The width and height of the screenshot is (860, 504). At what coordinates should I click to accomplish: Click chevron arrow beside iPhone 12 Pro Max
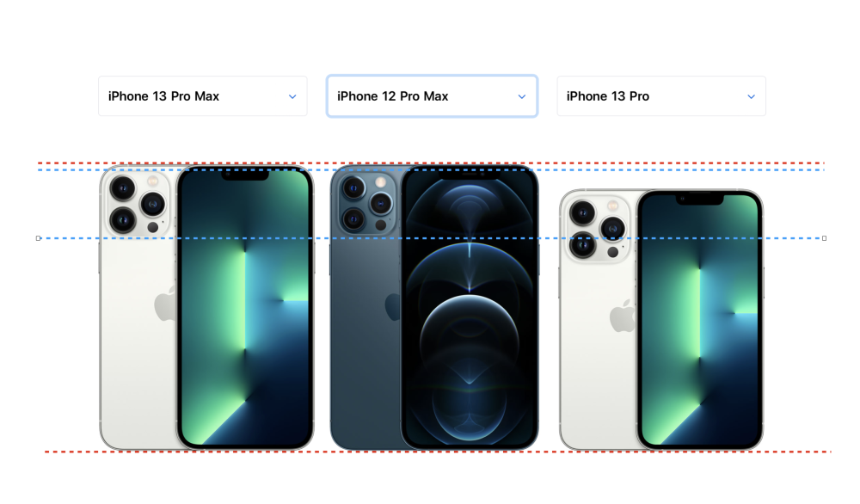(x=522, y=96)
